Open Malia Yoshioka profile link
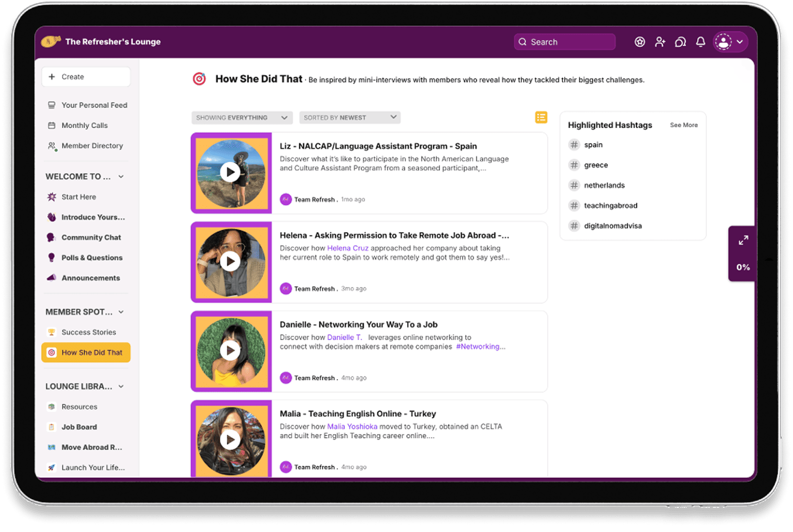 point(352,427)
